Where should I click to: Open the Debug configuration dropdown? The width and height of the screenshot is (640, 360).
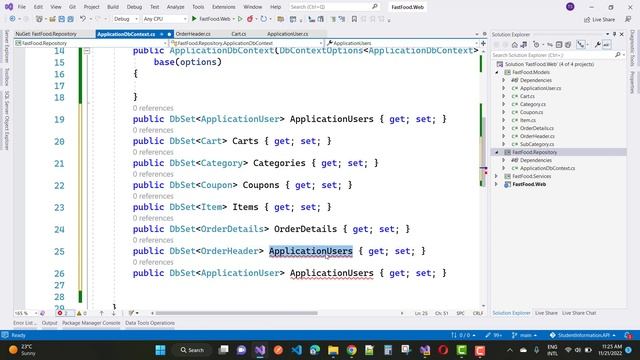(126, 19)
